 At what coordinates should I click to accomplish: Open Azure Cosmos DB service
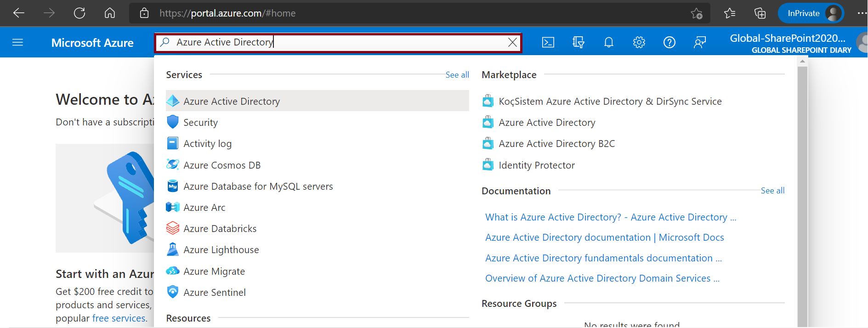point(317,165)
